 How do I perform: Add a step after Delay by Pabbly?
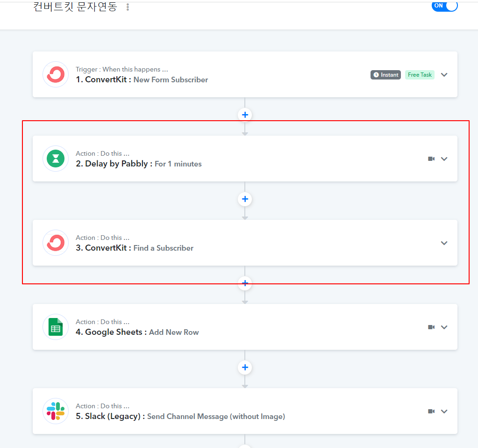(245, 199)
